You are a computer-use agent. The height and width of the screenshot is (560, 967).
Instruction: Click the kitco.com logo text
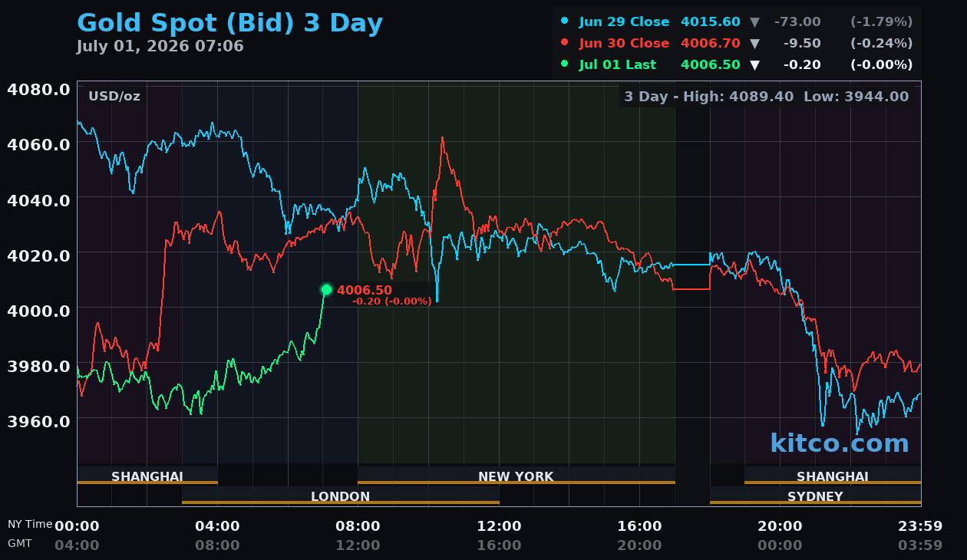tap(840, 443)
